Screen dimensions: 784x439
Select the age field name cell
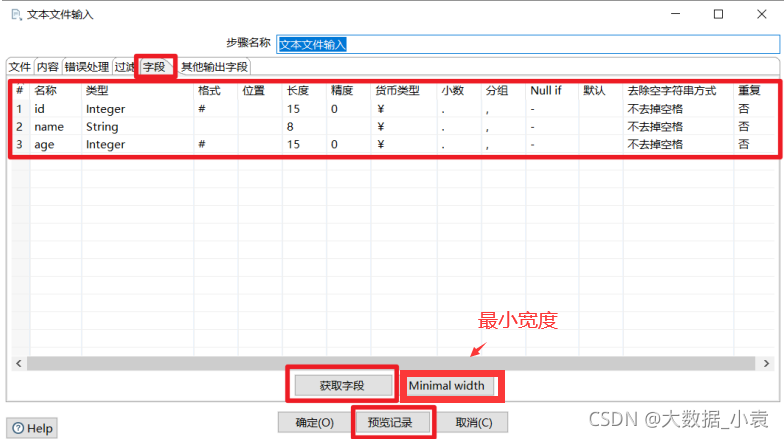tap(56, 144)
